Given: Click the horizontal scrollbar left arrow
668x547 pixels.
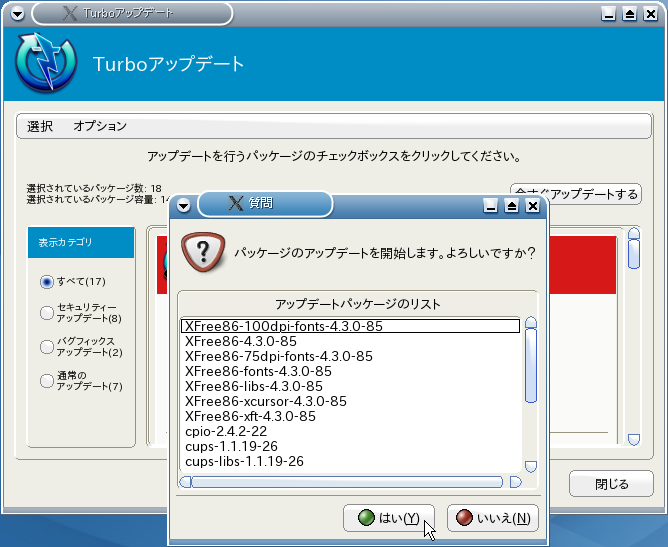Looking at the screenshot, I should click(185, 482).
